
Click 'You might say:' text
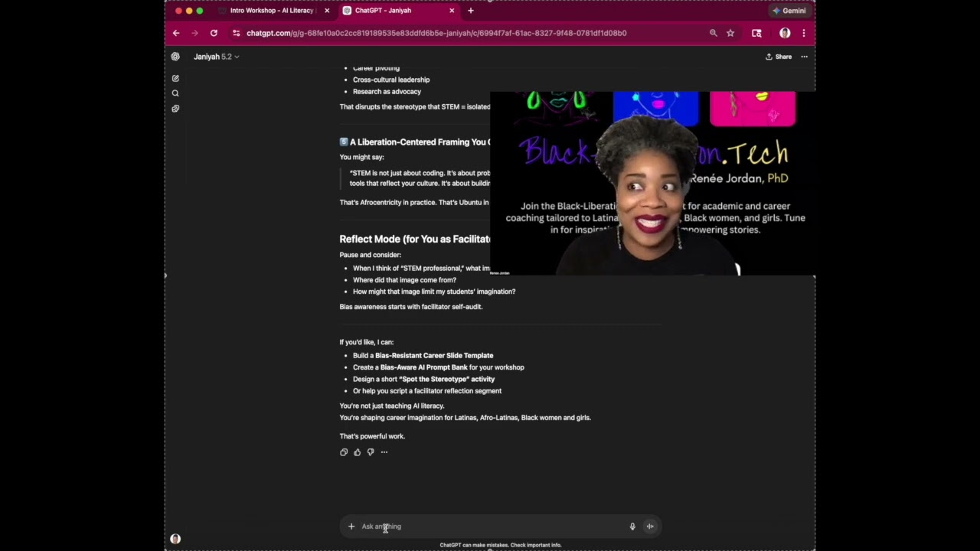361,157
